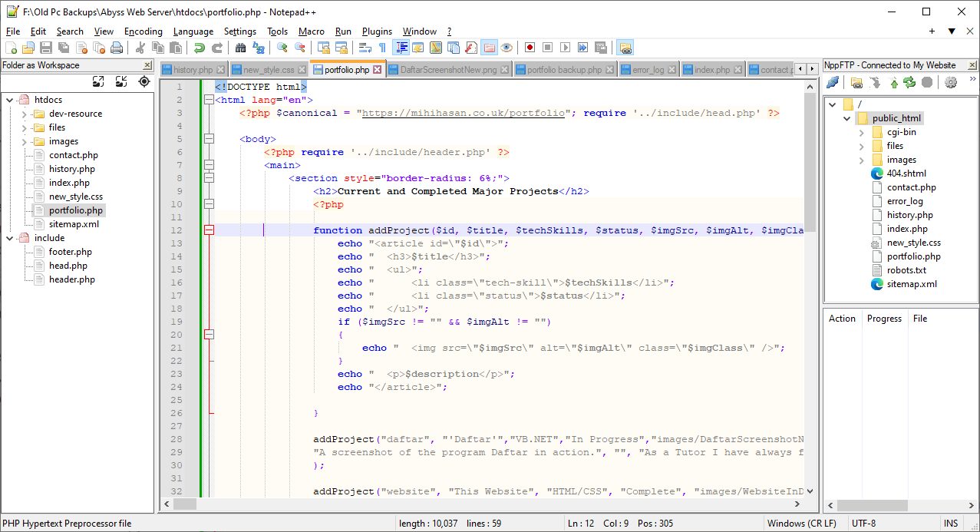Expand the dev-resource folder in workspace
The image size is (980, 532).
point(24,114)
